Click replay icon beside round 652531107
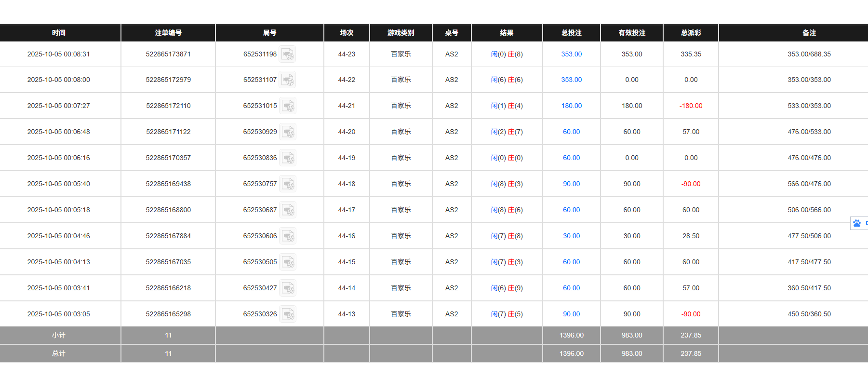The height and width of the screenshot is (379, 868). pos(288,80)
